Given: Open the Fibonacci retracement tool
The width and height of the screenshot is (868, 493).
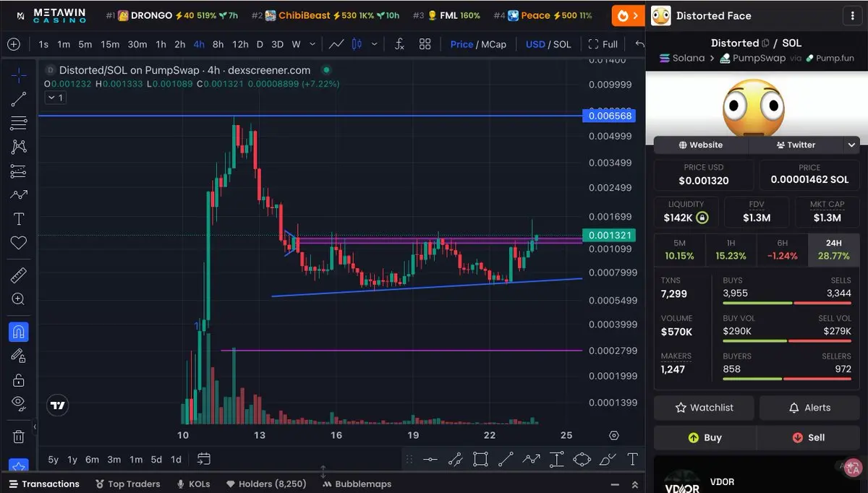Looking at the screenshot, I should [19, 124].
